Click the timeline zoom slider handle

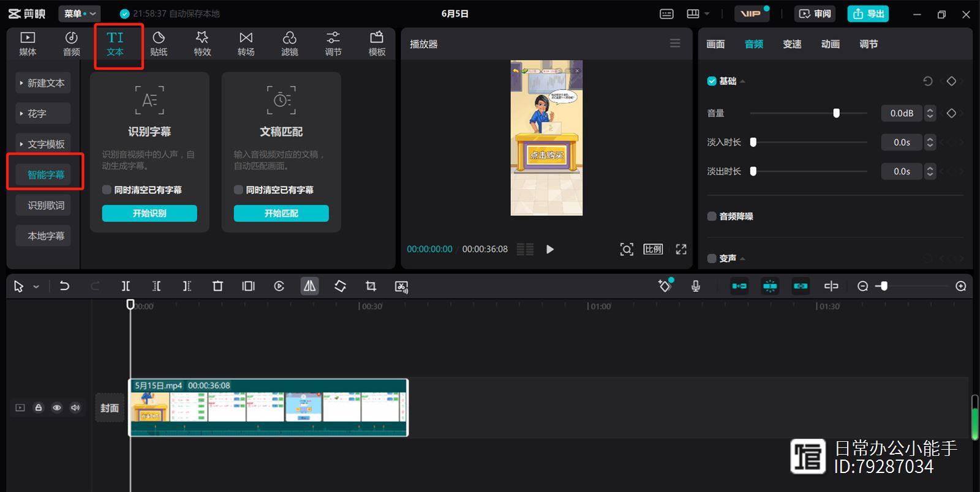click(883, 286)
